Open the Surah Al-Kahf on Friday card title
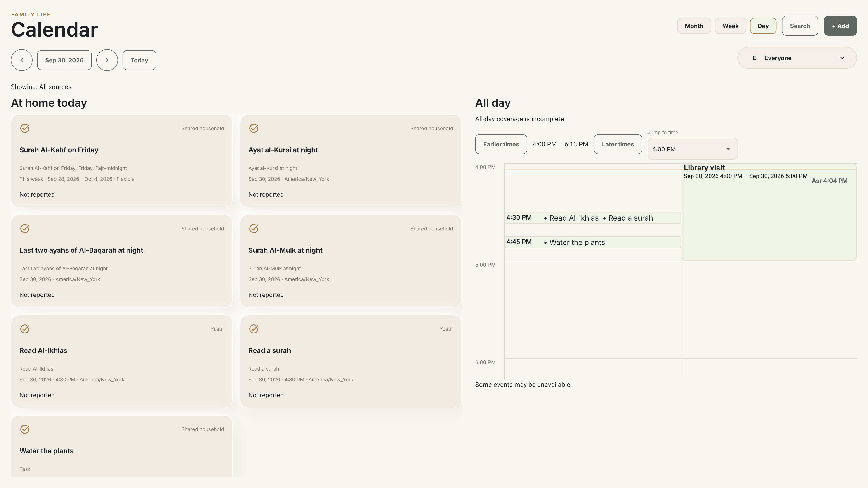 59,150
